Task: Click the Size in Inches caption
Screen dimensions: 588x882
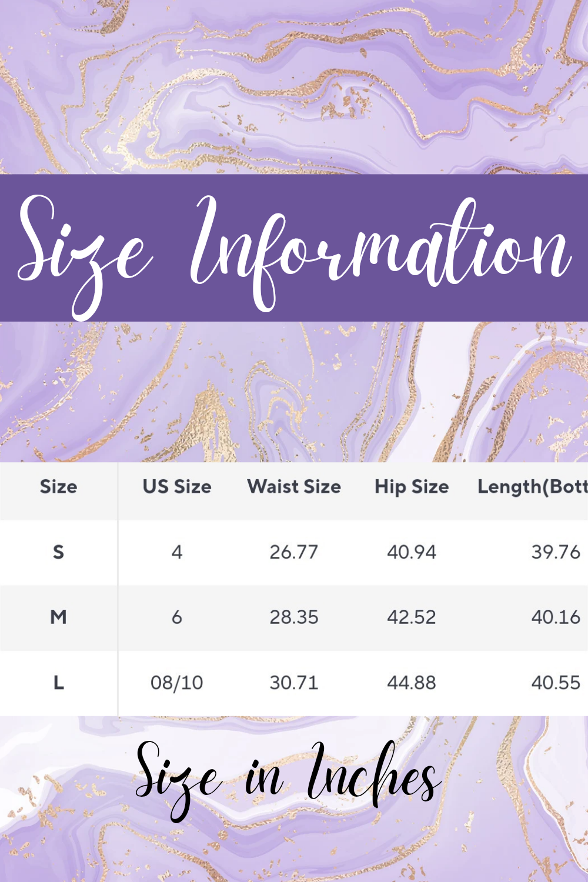Action: click(x=288, y=776)
